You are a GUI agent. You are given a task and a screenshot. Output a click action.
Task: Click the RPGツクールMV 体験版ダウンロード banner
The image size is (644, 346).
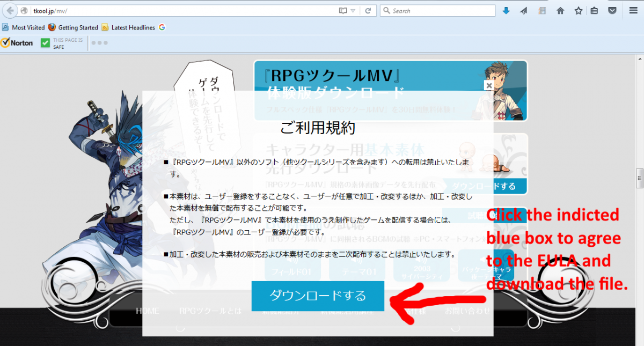pos(391,91)
